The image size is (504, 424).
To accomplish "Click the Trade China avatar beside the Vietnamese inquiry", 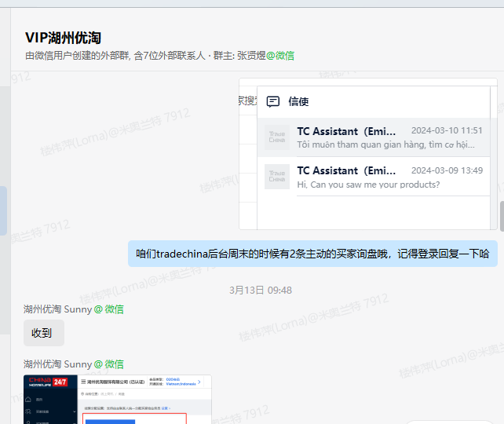I will pyautogui.click(x=277, y=137).
